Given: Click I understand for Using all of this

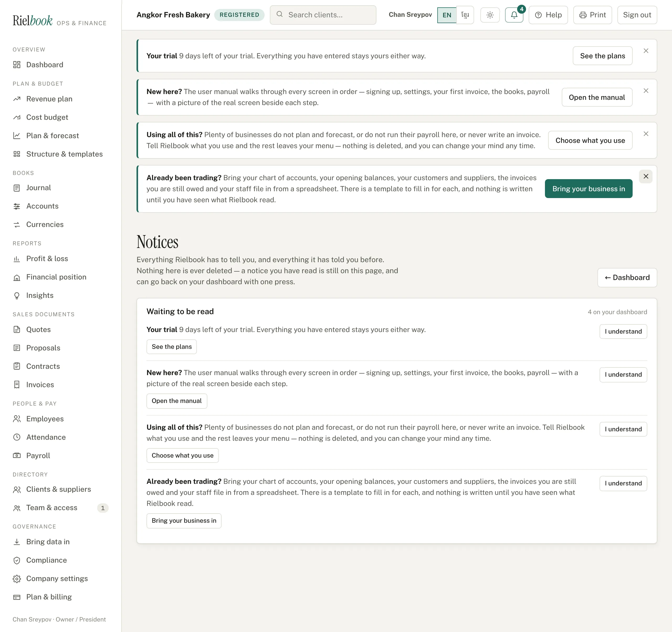Looking at the screenshot, I should (x=623, y=429).
